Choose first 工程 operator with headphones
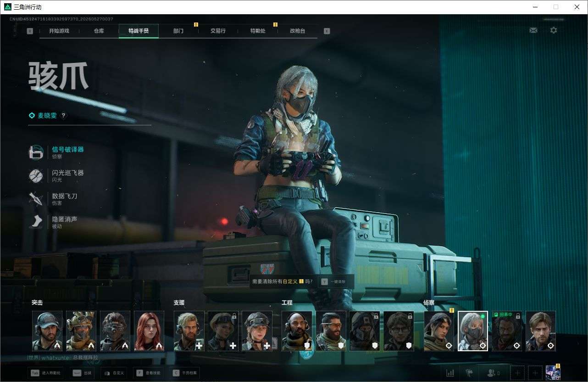 coord(297,331)
